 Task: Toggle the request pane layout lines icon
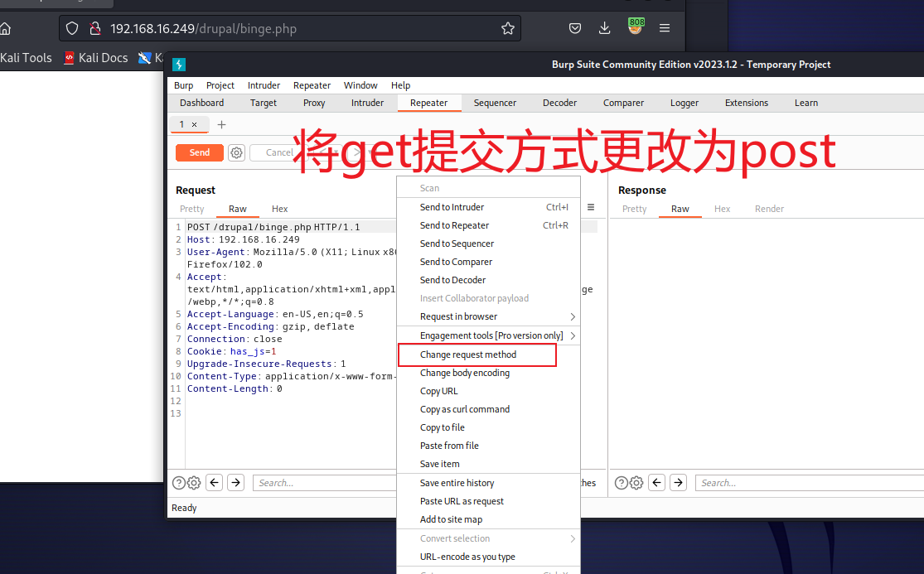[x=591, y=207]
